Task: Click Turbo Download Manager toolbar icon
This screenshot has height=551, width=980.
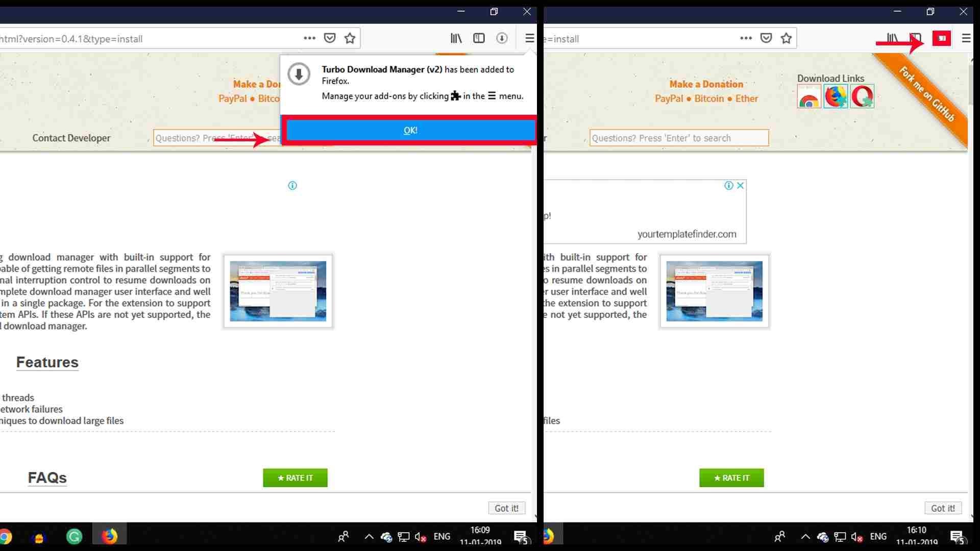Action: coord(942,38)
